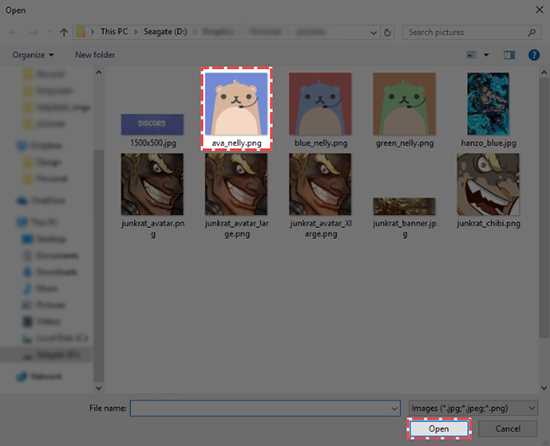The image size is (550, 446).
Task: Click the navigation pane scroll up arrow
Action: [x=99, y=73]
